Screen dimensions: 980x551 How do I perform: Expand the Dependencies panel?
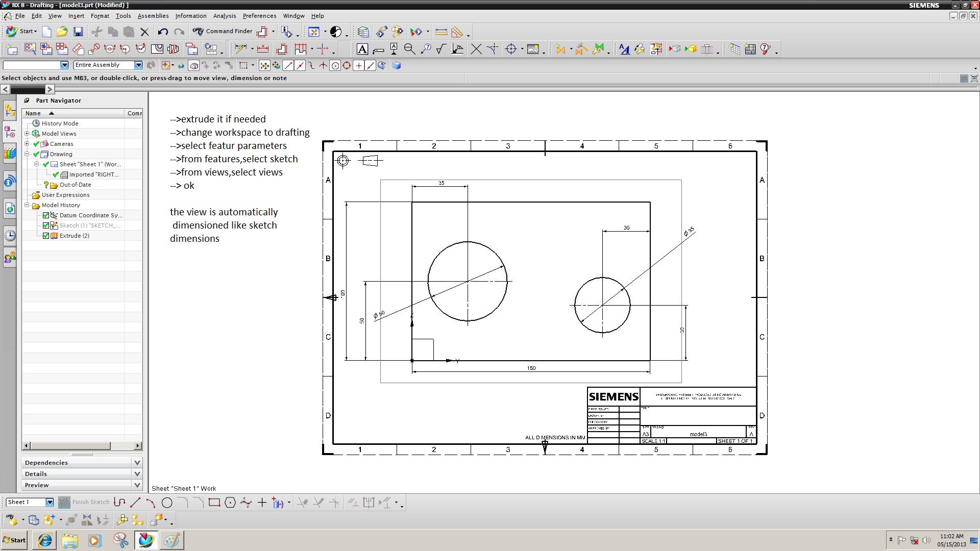click(137, 463)
